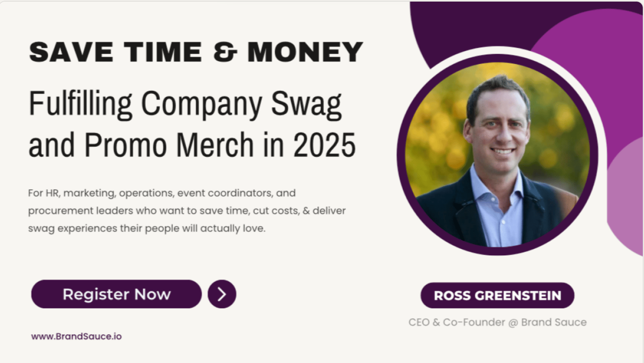Click the 'Fulfilling Company Swag' title line
This screenshot has height=363, width=644.
(185, 104)
